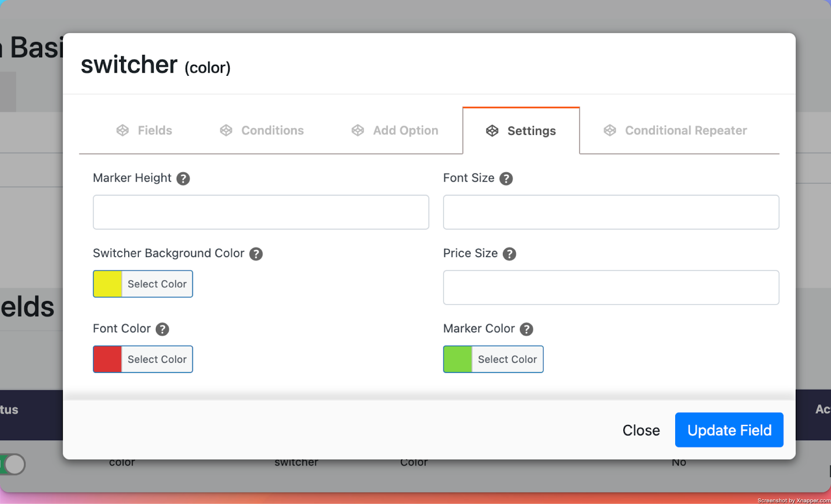Click the yellow Switcher Background swatch
Viewport: 831px width, 504px height.
(x=108, y=284)
